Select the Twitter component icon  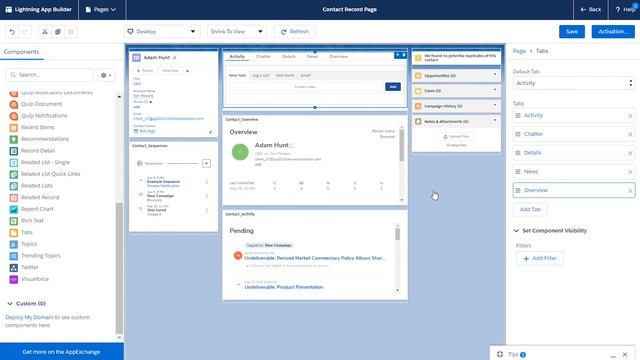(13, 268)
